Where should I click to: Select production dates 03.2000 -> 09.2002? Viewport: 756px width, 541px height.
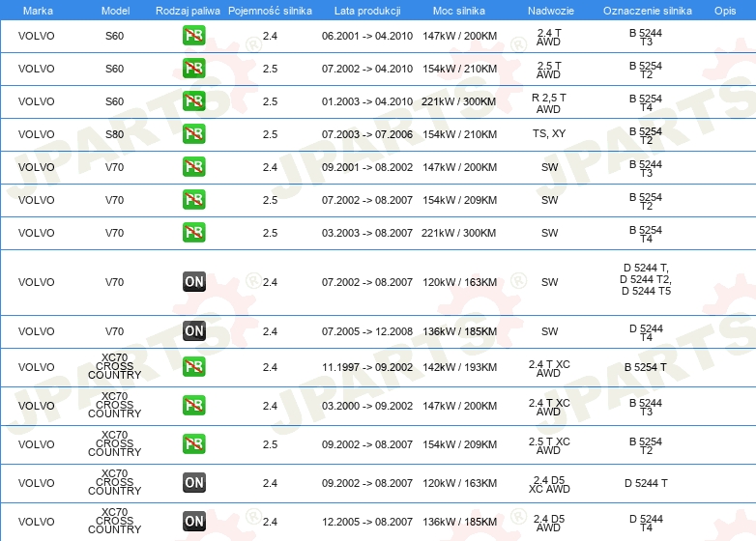(x=367, y=406)
